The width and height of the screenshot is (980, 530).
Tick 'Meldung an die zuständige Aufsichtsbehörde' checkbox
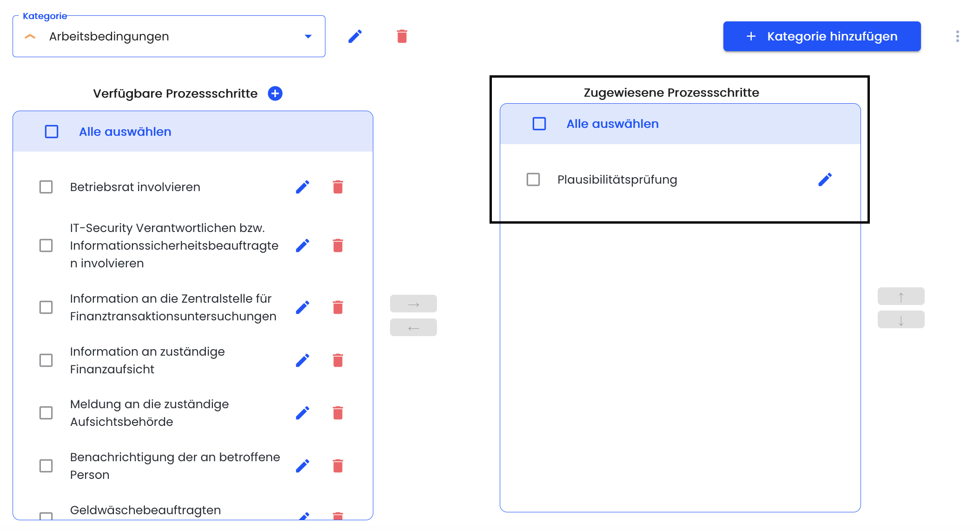pyautogui.click(x=46, y=413)
